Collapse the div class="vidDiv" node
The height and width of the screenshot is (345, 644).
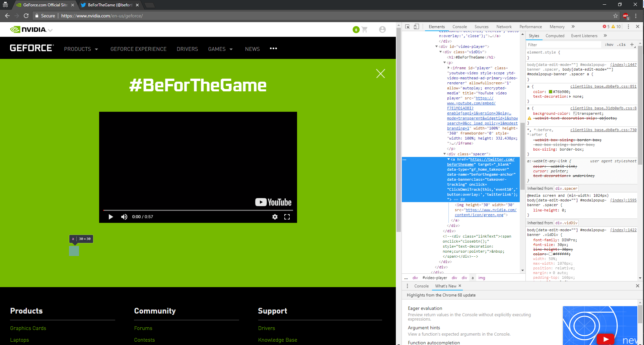441,52
